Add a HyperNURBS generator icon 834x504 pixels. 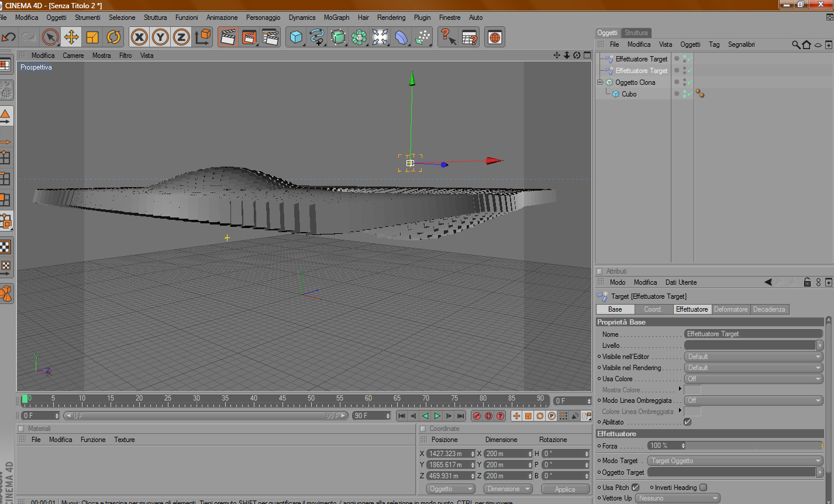pyautogui.click(x=339, y=37)
